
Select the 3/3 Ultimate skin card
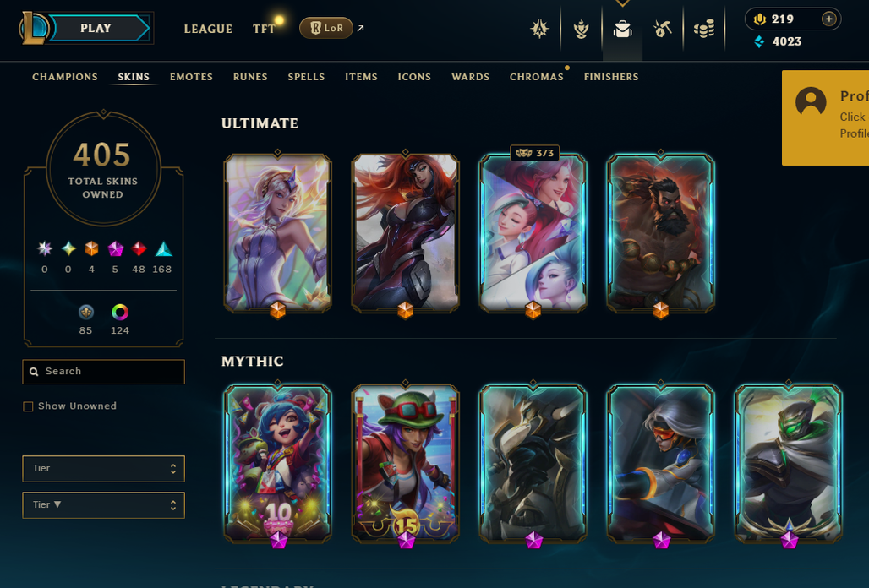[533, 233]
